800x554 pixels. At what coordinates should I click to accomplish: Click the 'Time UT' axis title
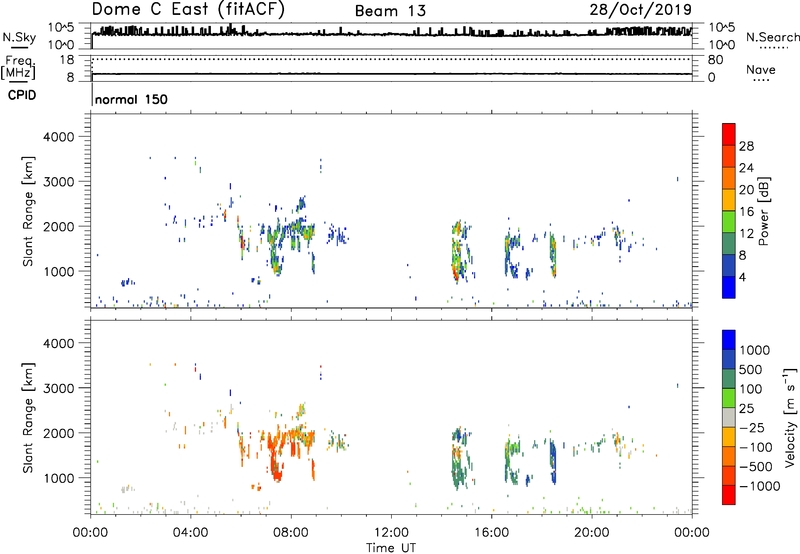click(x=391, y=547)
